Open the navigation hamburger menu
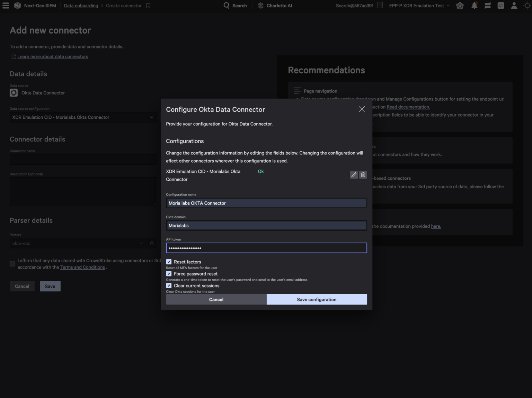The width and height of the screenshot is (532, 398). coord(6,6)
